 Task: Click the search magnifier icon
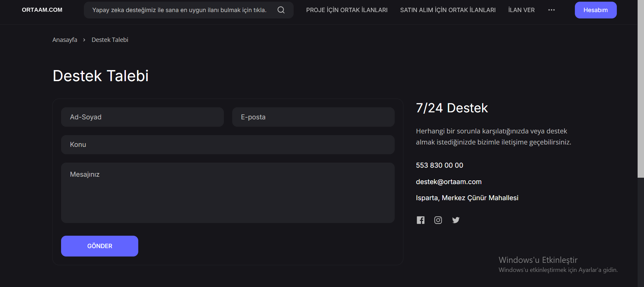pyautogui.click(x=281, y=10)
